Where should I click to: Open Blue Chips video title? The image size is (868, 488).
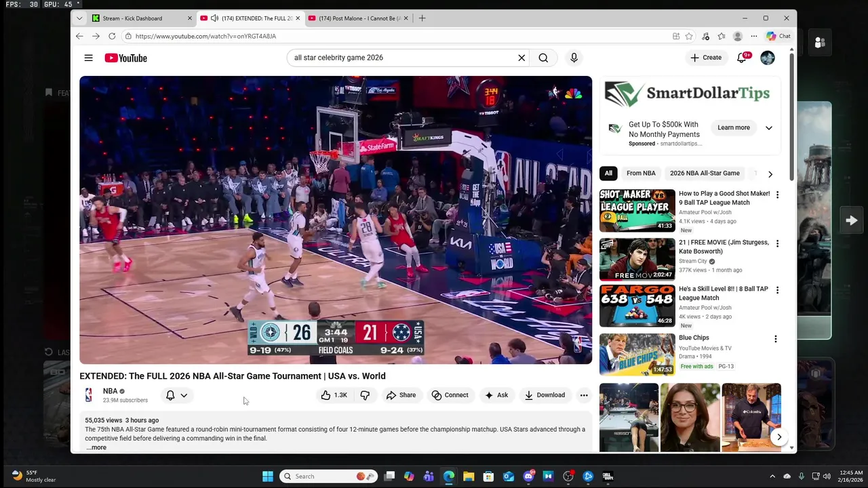(x=694, y=338)
